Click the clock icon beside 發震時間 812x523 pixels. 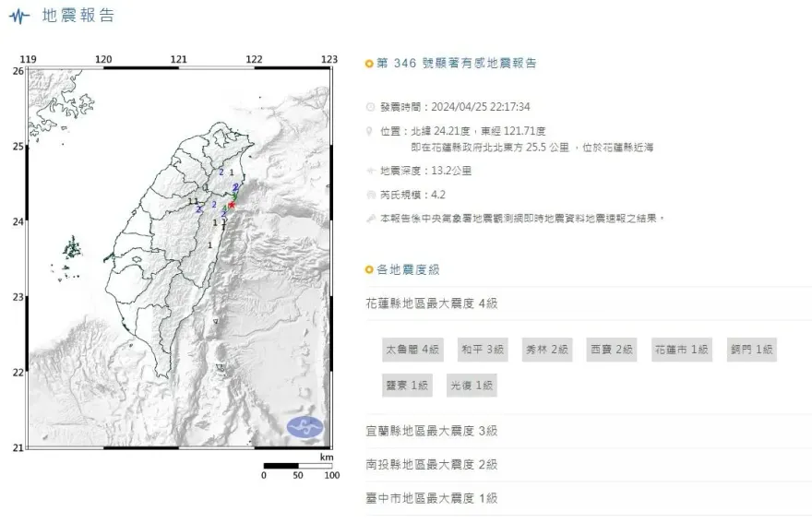click(x=371, y=107)
